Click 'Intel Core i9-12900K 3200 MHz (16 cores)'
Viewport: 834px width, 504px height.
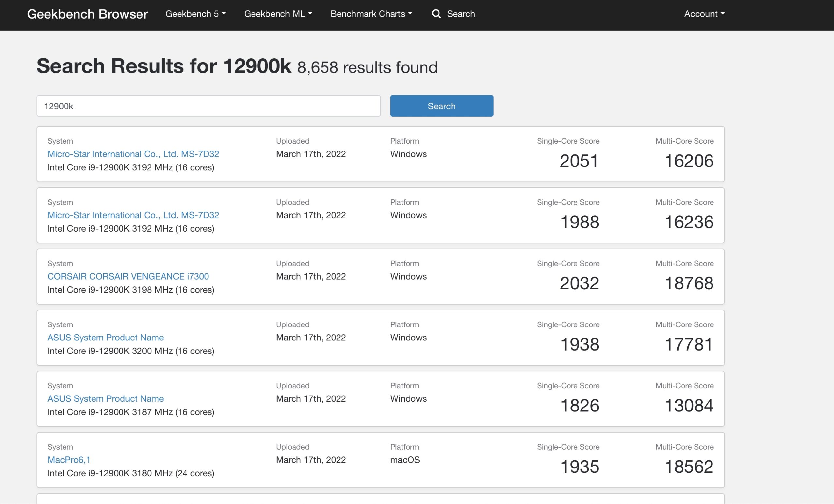(131, 351)
